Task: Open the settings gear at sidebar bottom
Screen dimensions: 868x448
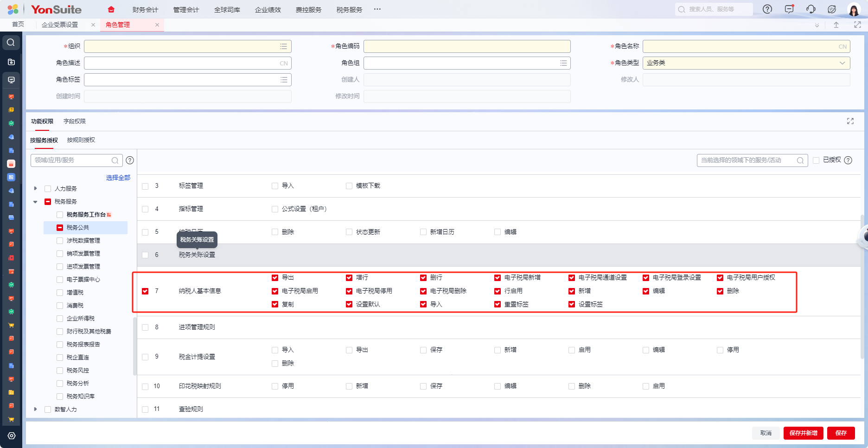Action: pyautogui.click(x=11, y=435)
